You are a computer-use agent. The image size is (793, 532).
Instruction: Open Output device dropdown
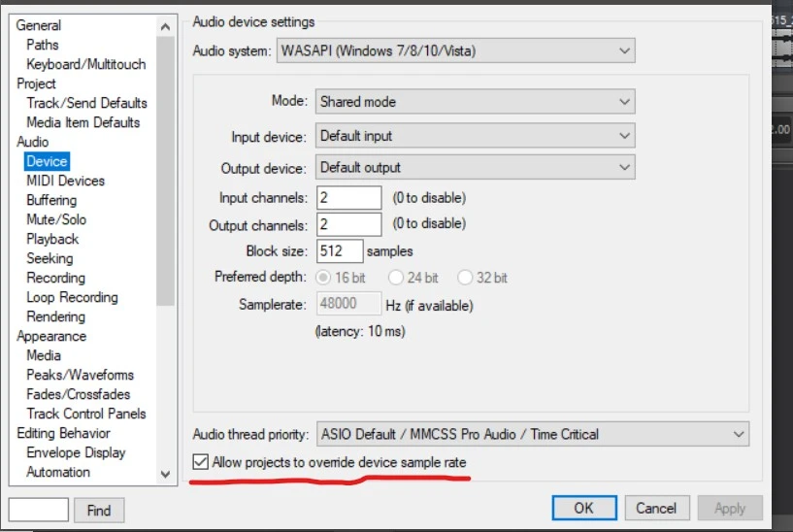coord(476,167)
